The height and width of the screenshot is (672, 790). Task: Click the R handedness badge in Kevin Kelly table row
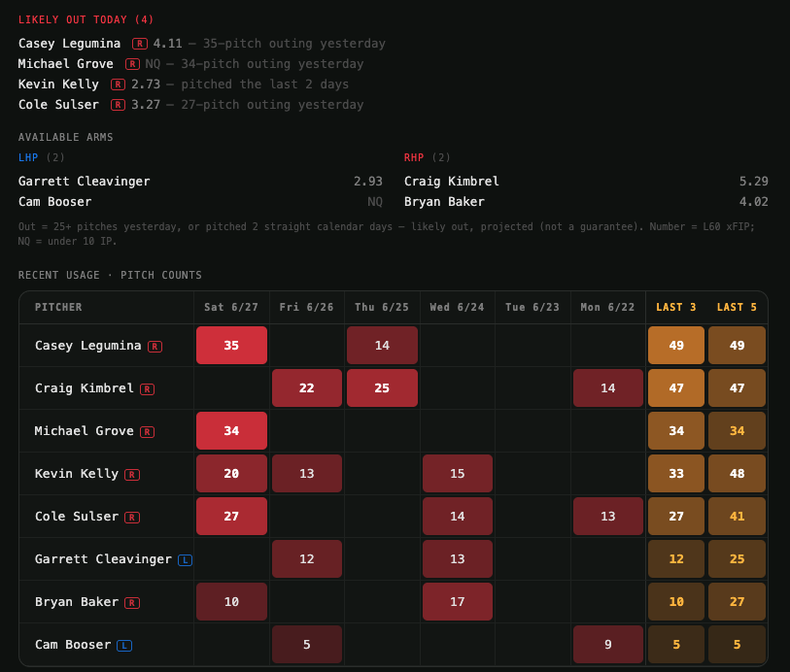[x=132, y=475]
